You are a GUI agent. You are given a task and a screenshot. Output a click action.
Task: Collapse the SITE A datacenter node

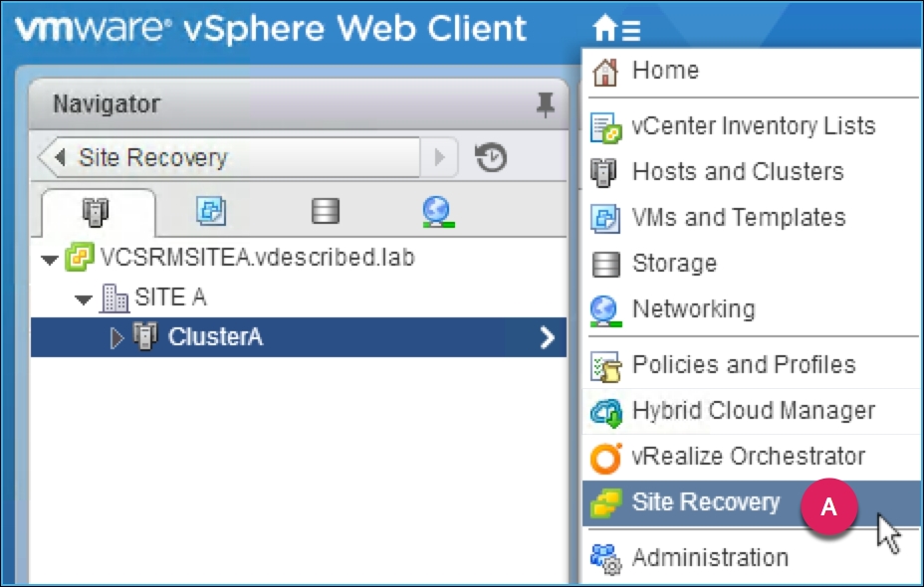[x=84, y=298]
